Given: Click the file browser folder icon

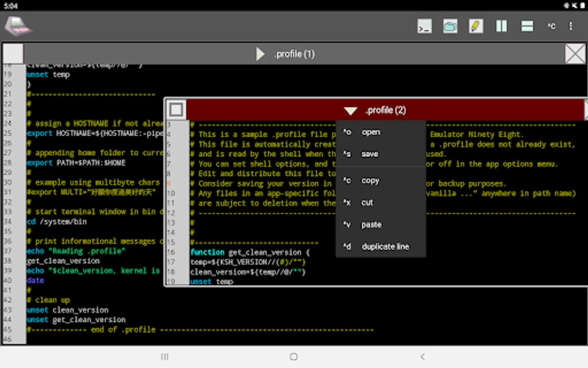Looking at the screenshot, I should (x=450, y=27).
